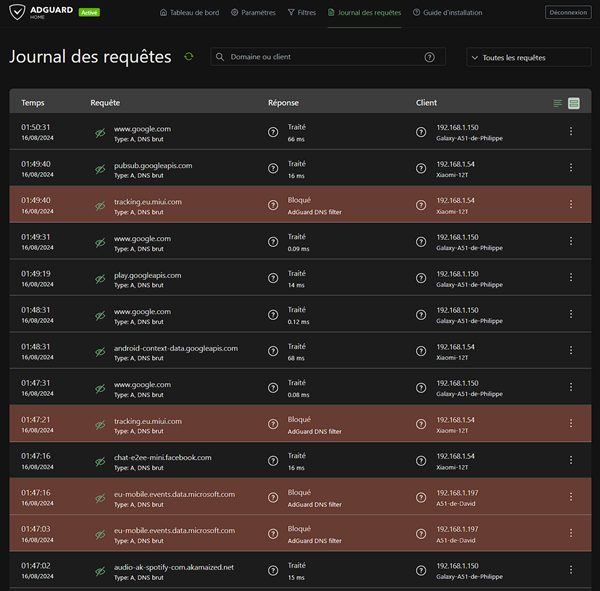This screenshot has height=591, width=600.
Task: Toggle privacy icon for 01:47:21 tracking.eu.miui.com
Action: [100, 425]
